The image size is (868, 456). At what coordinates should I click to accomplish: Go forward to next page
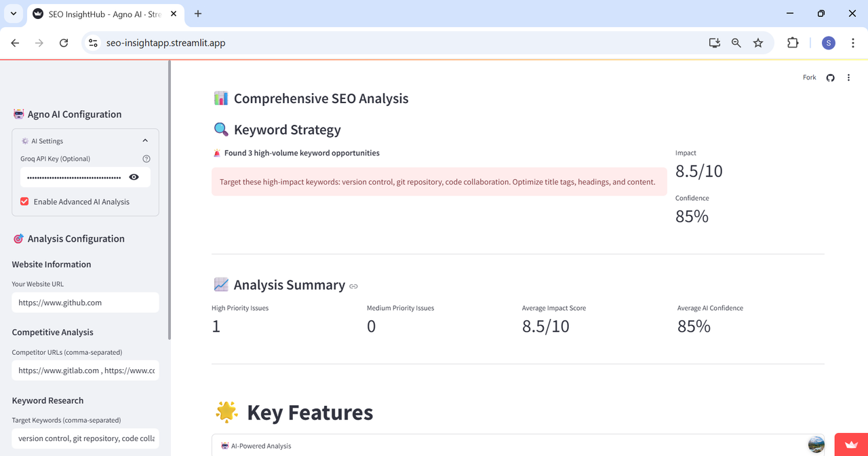click(39, 43)
